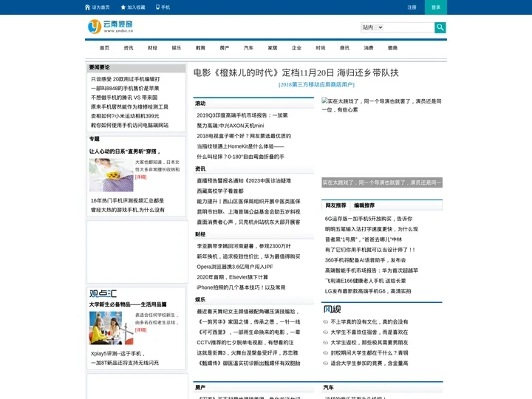The width and height of the screenshot is (532, 399).
Task: Open the 大学新生必备物品 thumbnail image
Action: click(111, 328)
